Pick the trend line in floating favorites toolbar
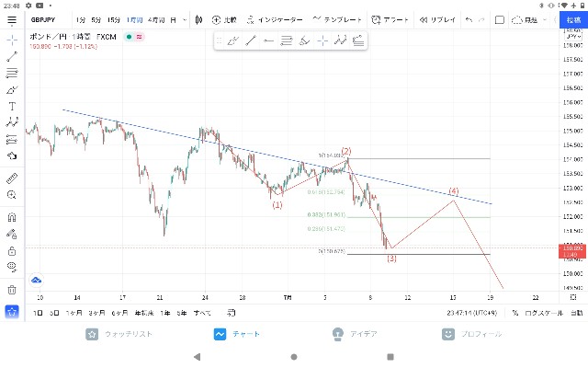Screen dimensions: 588x368 251,40
